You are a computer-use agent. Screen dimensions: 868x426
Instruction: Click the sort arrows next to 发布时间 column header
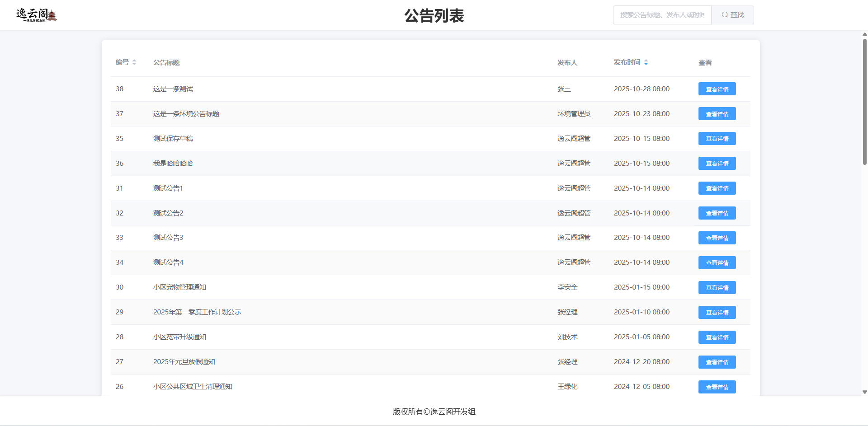pos(646,62)
